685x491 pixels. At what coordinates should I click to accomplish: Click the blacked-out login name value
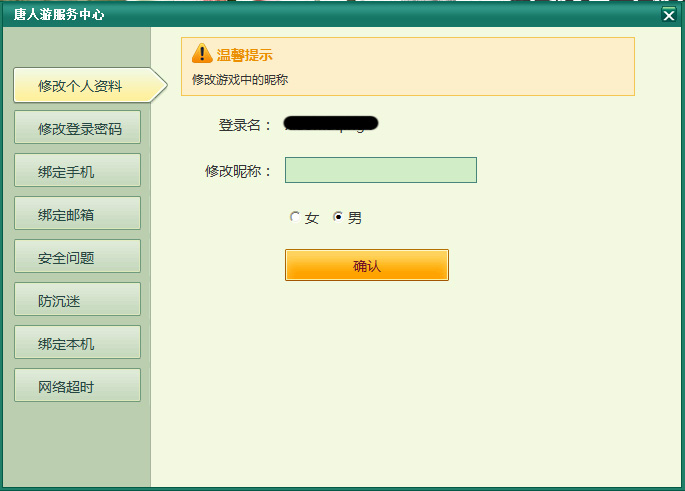pyautogui.click(x=331, y=124)
